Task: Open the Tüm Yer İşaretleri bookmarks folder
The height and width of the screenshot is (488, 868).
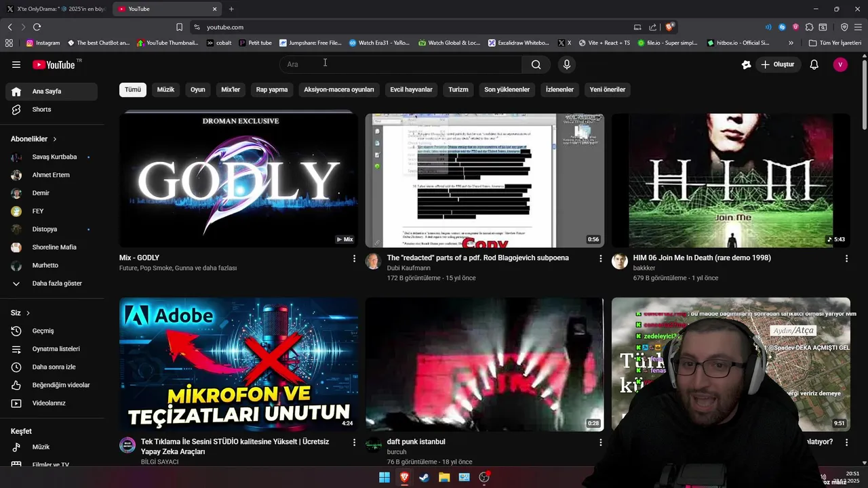Action: (835, 43)
